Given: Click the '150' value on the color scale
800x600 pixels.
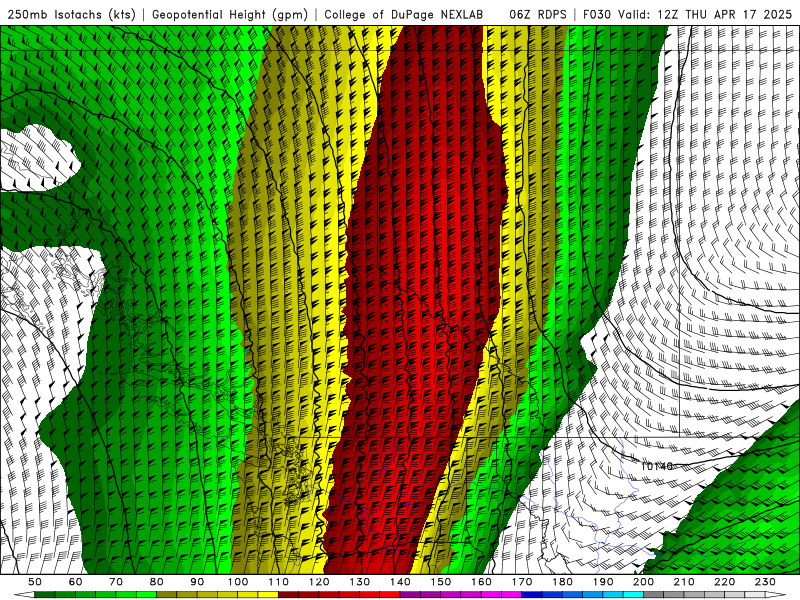Looking at the screenshot, I should tap(441, 582).
